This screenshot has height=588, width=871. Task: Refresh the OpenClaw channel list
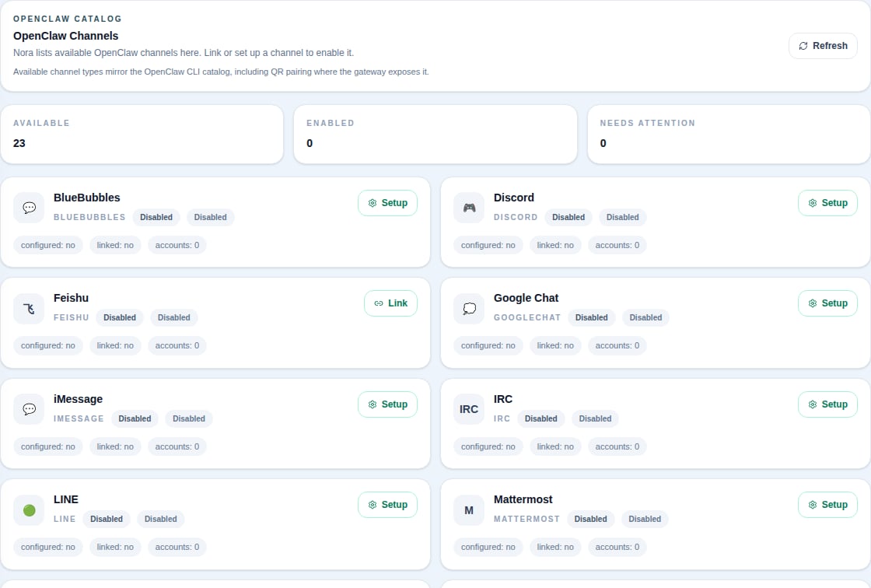[x=823, y=46]
